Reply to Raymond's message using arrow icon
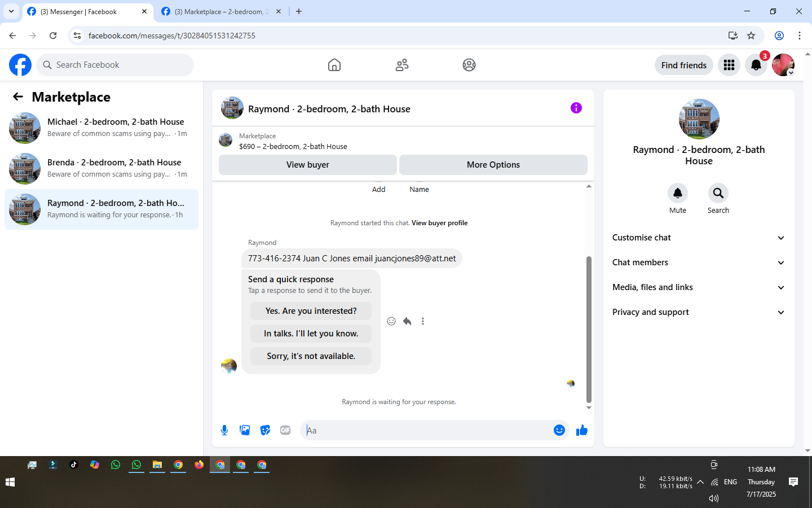 pyautogui.click(x=407, y=321)
